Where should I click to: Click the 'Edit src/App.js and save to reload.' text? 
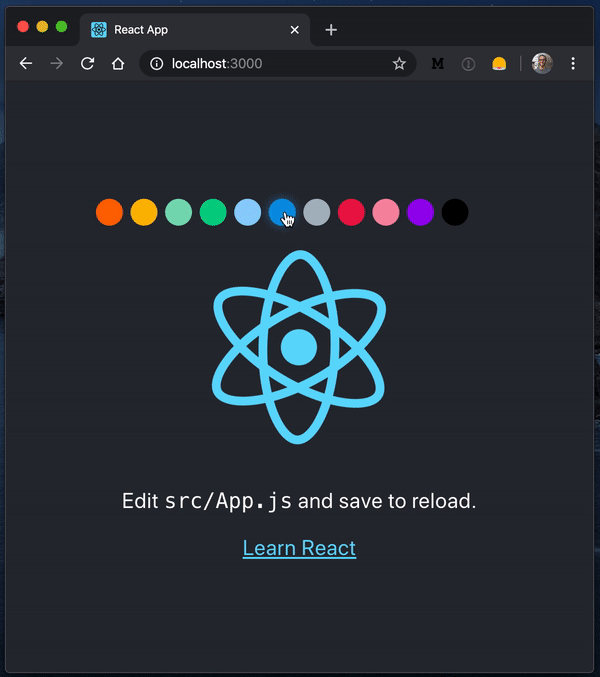[299, 501]
